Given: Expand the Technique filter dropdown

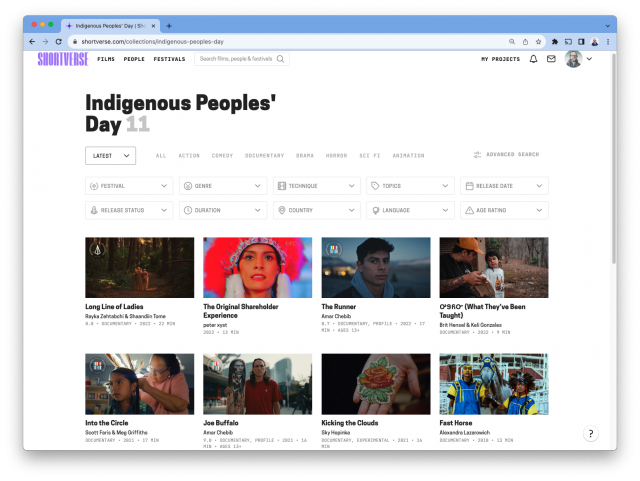Looking at the screenshot, I should click(317, 186).
